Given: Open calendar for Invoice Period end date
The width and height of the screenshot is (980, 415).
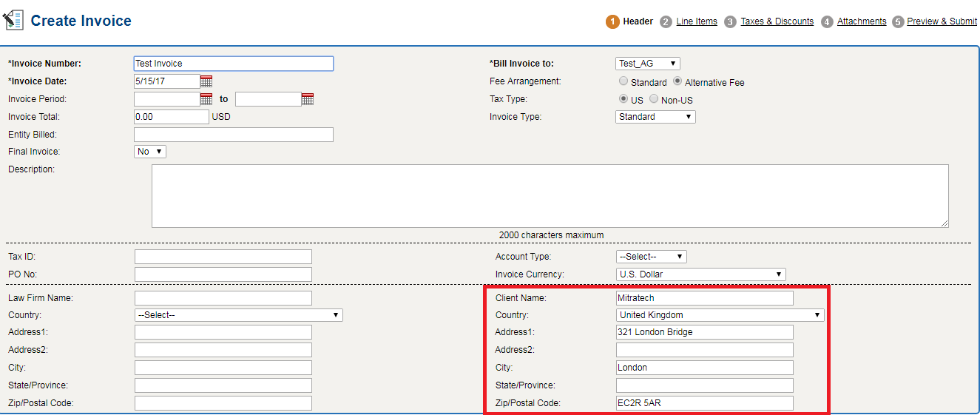Looking at the screenshot, I should pyautogui.click(x=308, y=99).
